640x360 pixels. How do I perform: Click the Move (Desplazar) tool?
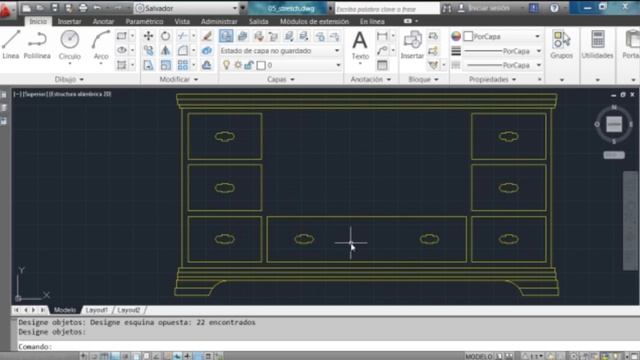[x=149, y=36]
